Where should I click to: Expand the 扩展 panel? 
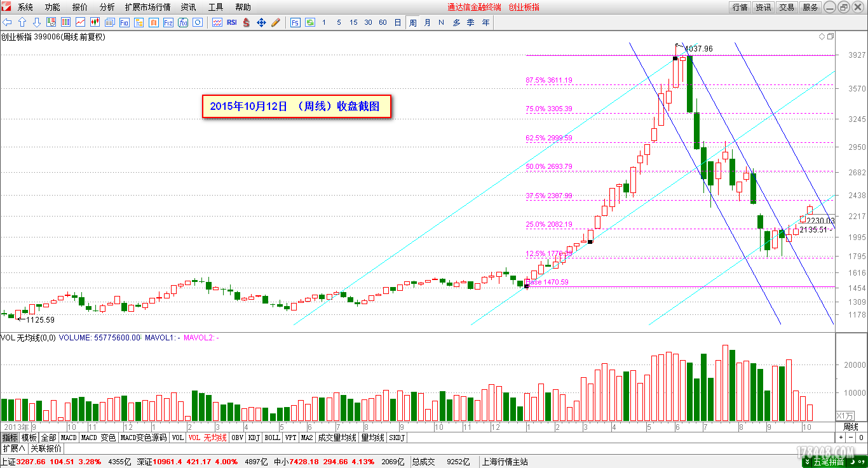(x=14, y=448)
